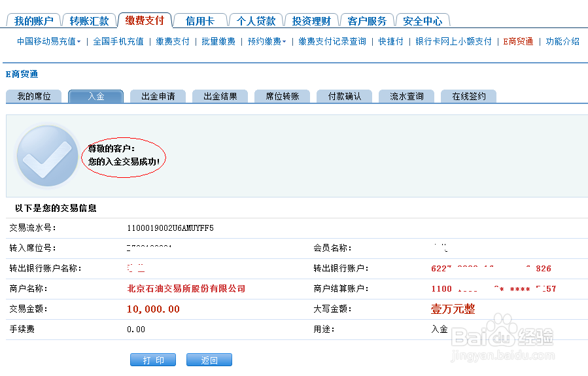Click the blue success checkmark icon

(47, 156)
